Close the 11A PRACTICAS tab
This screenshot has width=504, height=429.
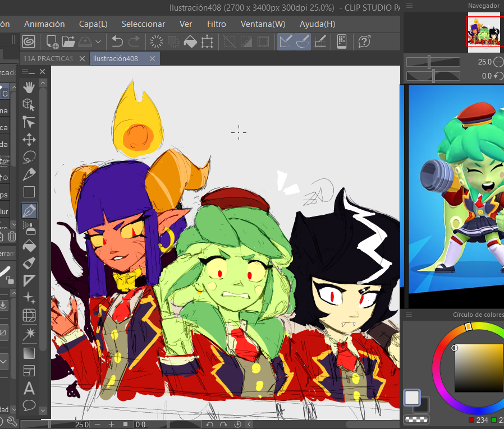tap(82, 59)
